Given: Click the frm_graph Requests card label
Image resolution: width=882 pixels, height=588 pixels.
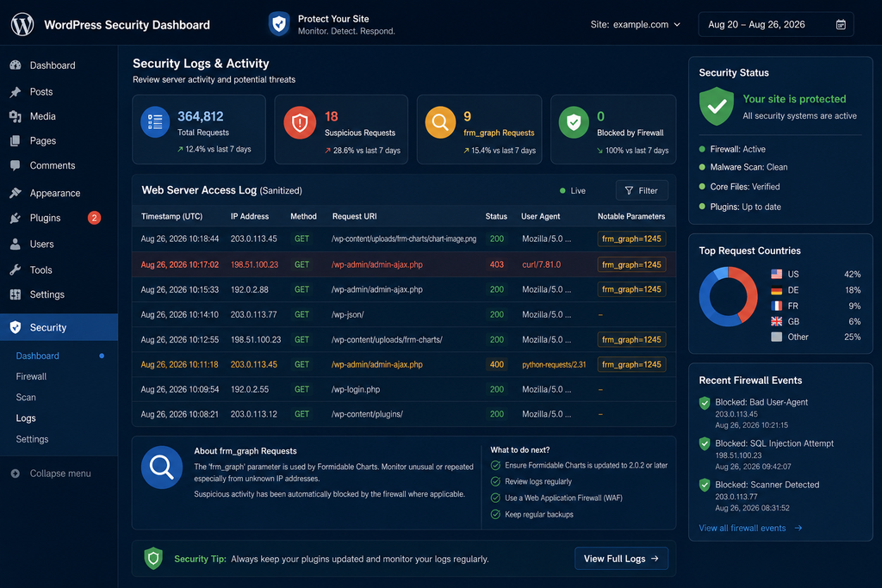Looking at the screenshot, I should 499,133.
